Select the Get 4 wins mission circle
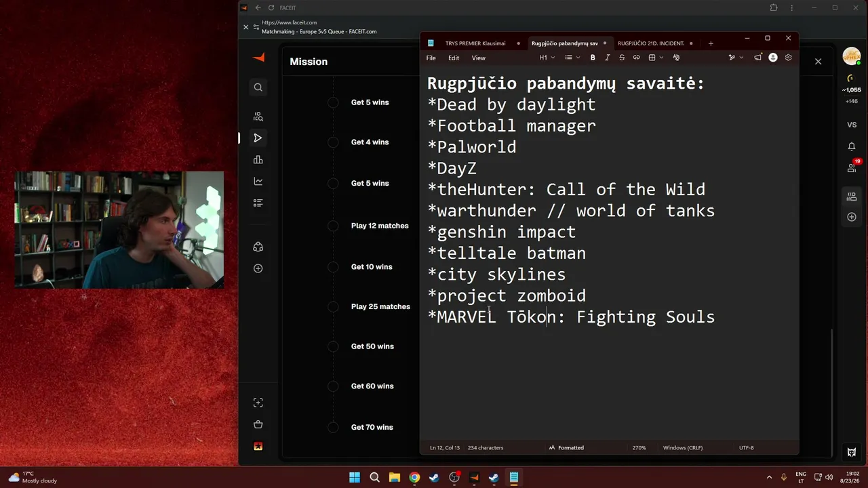Image resolution: width=868 pixels, height=488 pixels. (x=333, y=142)
